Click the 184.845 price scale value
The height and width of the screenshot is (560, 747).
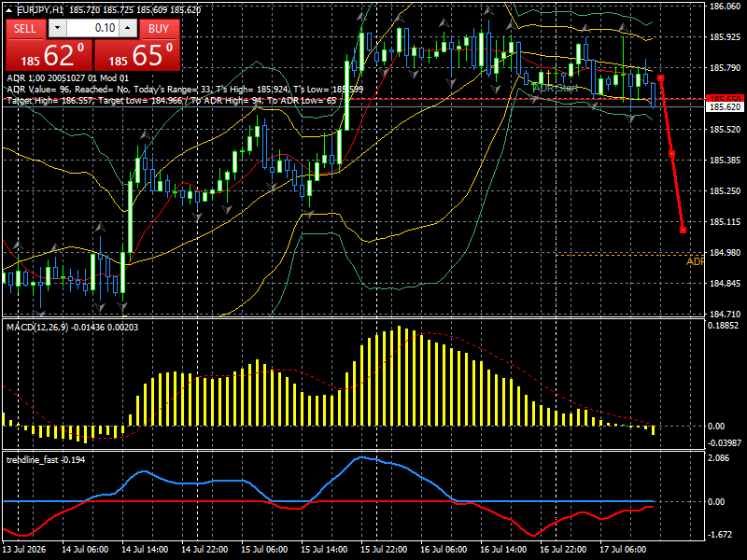(x=726, y=284)
